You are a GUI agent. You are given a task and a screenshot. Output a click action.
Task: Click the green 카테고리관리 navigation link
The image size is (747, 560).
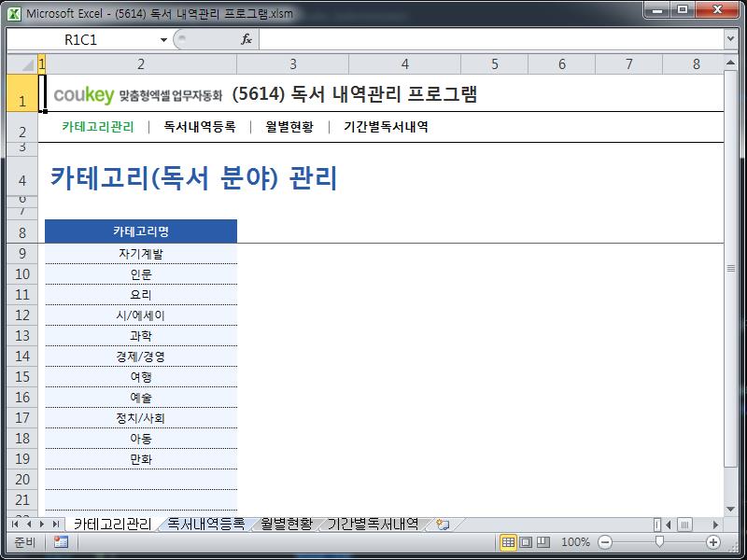tap(98, 127)
